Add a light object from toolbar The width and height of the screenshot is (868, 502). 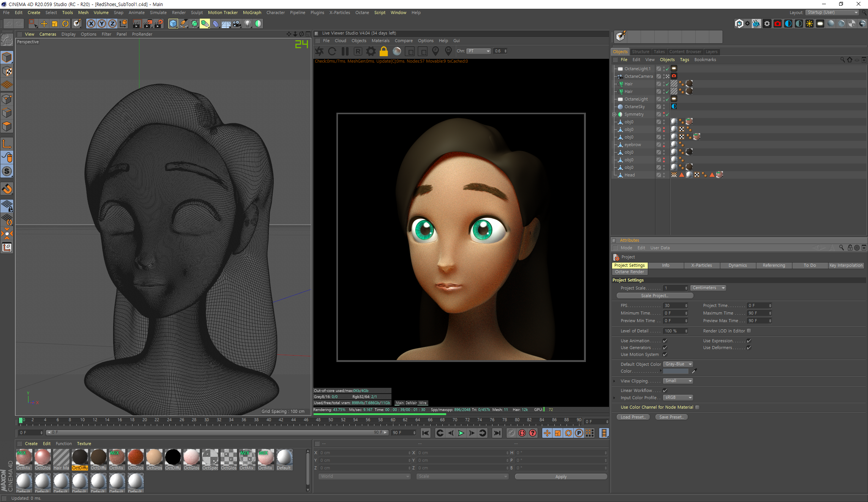(248, 24)
